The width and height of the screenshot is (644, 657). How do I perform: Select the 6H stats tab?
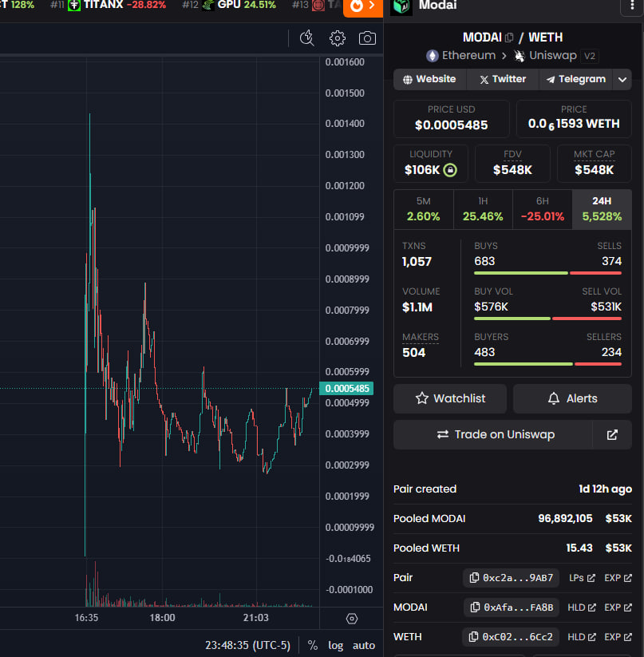coord(542,209)
